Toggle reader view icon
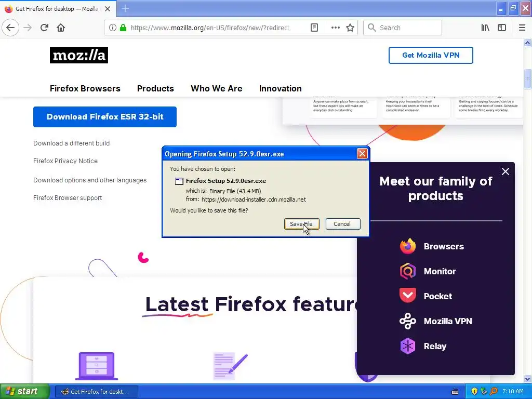This screenshot has height=399, width=532. [314, 28]
